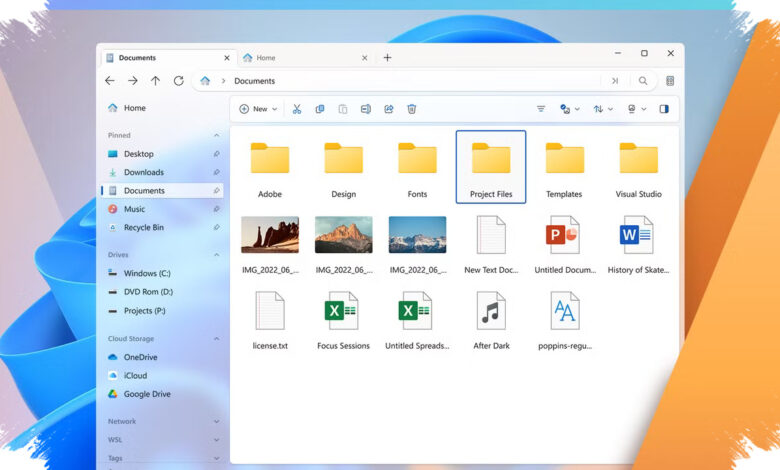The height and width of the screenshot is (470, 780).
Task: Open the Projects (P:) drive
Action: click(162, 310)
